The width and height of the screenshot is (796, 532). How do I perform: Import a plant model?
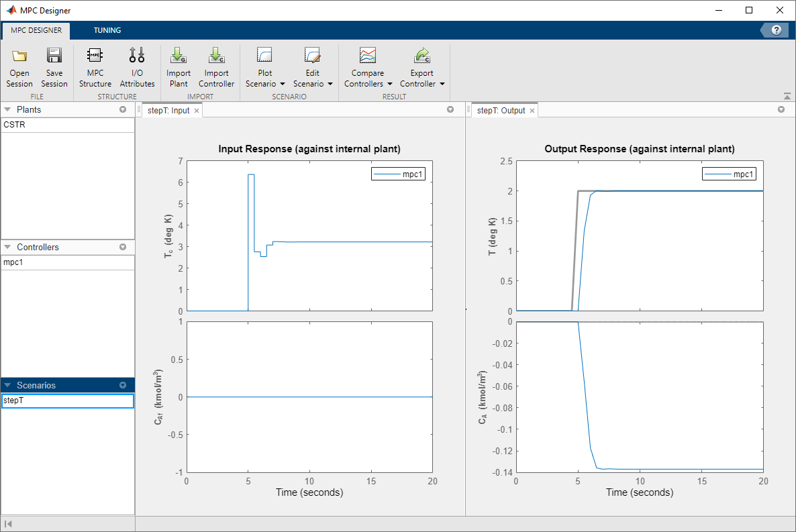point(178,65)
